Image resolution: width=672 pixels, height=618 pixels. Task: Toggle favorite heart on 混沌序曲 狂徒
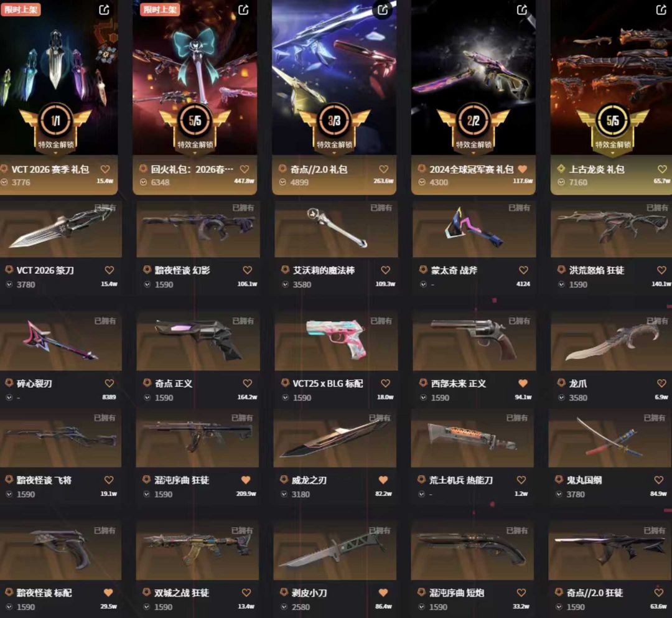(x=246, y=480)
